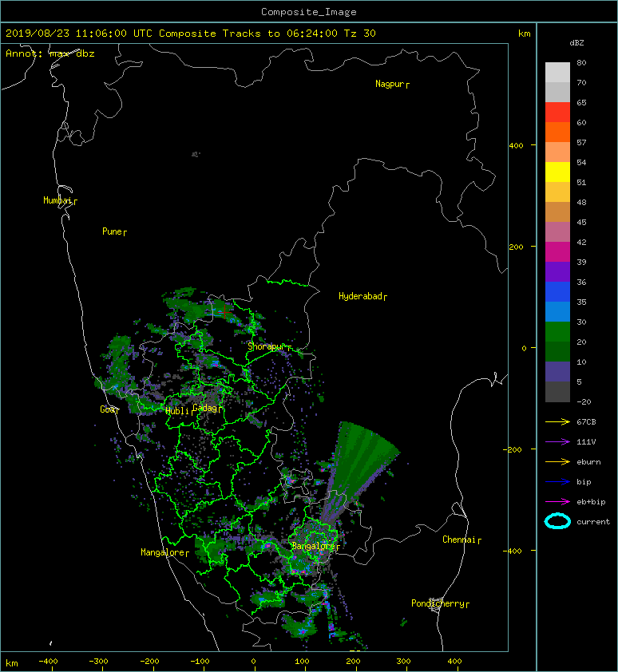Click the blue bip arrow legend icon
The width and height of the screenshot is (618, 672).
click(557, 482)
